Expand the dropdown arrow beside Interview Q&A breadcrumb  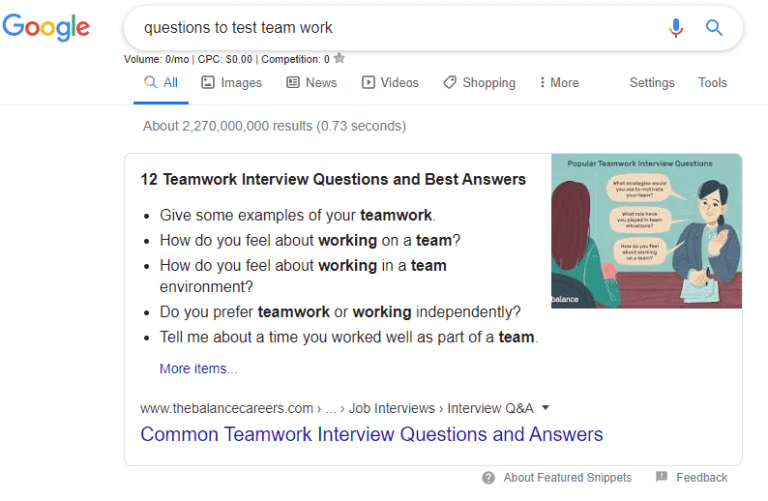545,408
